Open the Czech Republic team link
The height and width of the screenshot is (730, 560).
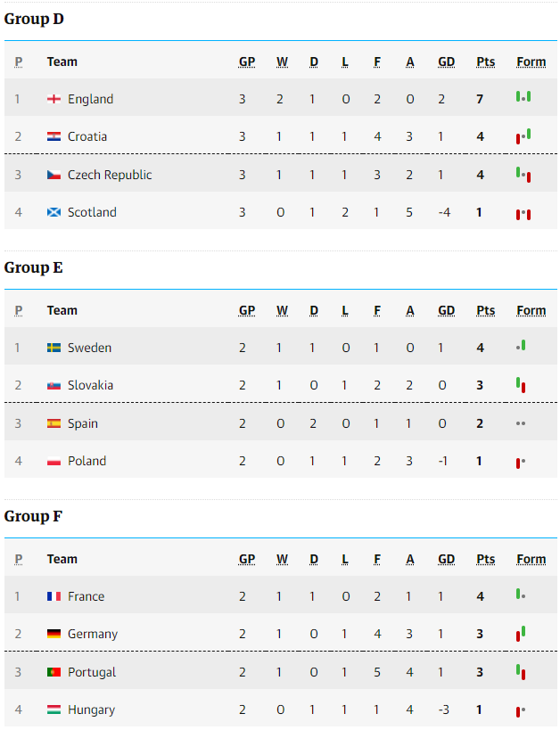pos(110,175)
